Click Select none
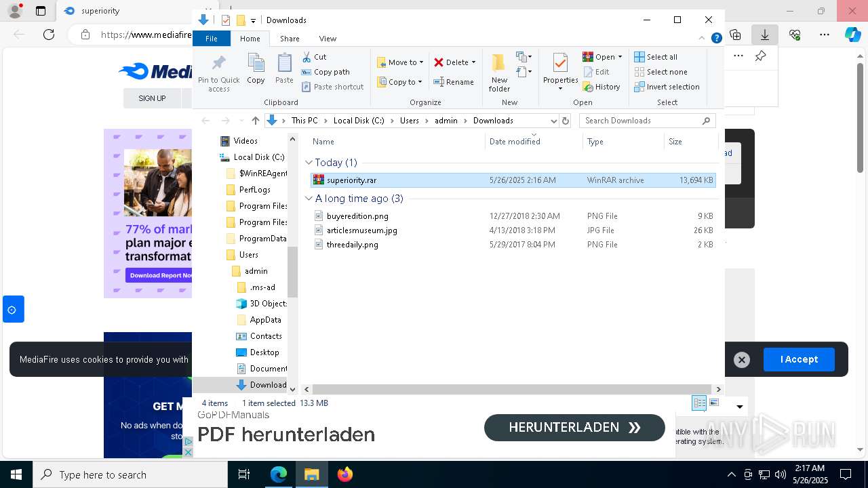 point(660,72)
